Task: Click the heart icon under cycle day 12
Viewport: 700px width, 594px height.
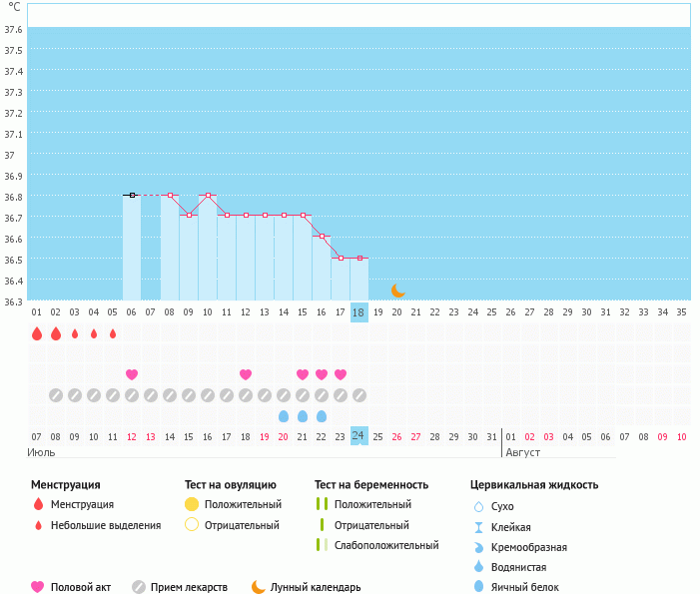Action: pos(246,374)
